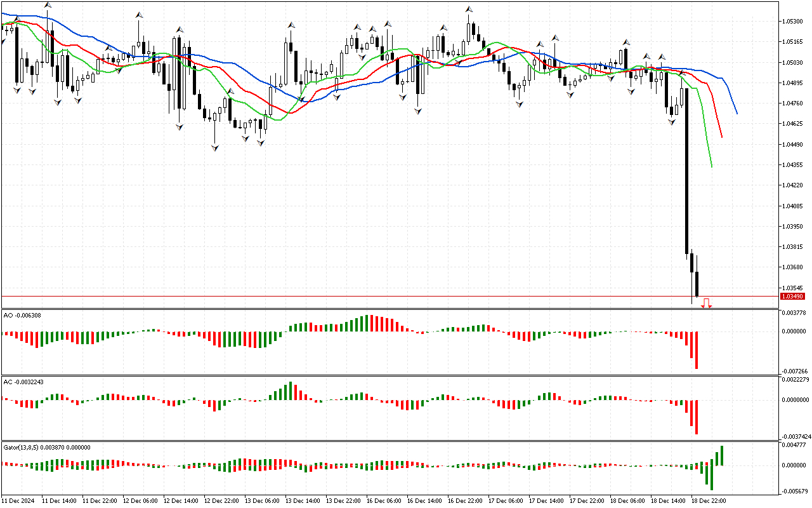Click the 16 Dec 06:00 time label

coord(384,501)
